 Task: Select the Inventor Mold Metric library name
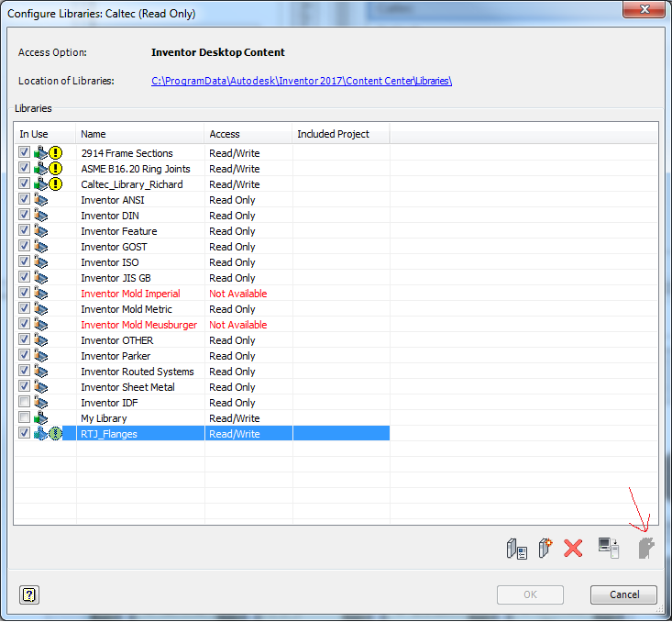point(127,309)
